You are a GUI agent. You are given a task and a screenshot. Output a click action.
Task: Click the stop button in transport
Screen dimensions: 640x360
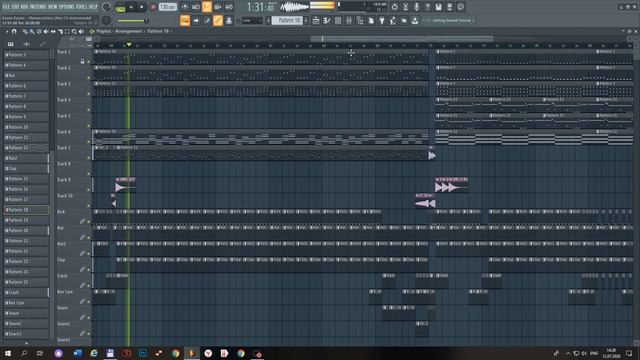[x=142, y=7]
